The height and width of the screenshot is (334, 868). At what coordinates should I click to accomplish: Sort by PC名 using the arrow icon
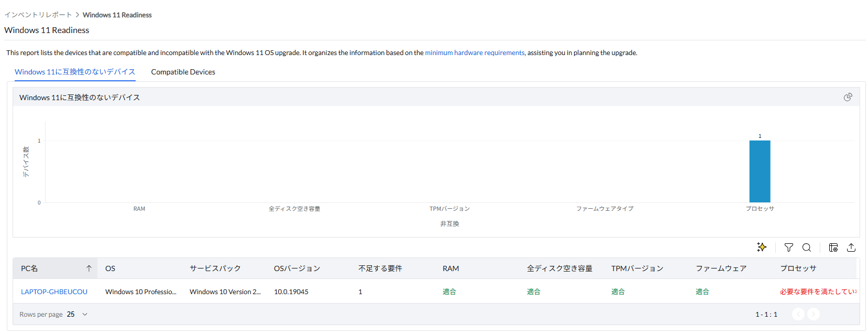(x=89, y=268)
